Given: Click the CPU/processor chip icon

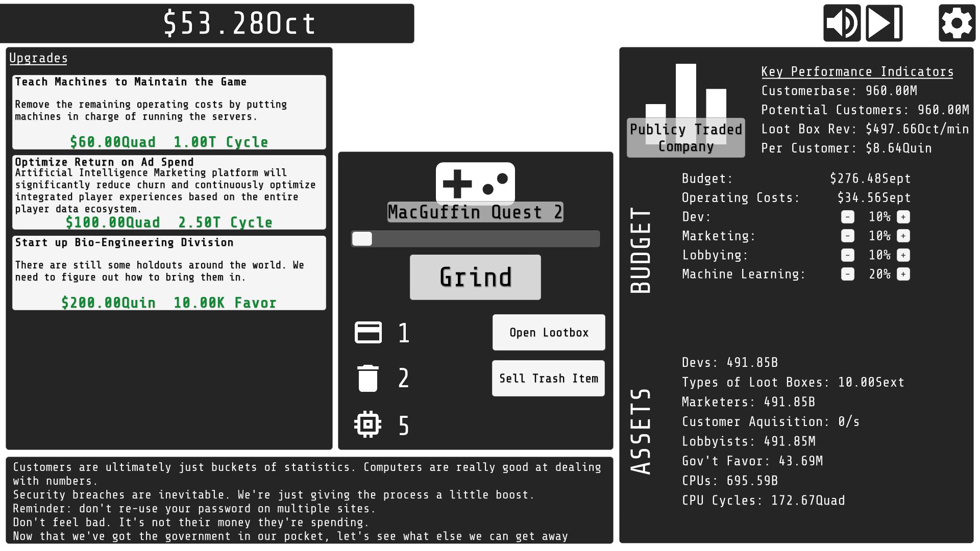Looking at the screenshot, I should [367, 424].
